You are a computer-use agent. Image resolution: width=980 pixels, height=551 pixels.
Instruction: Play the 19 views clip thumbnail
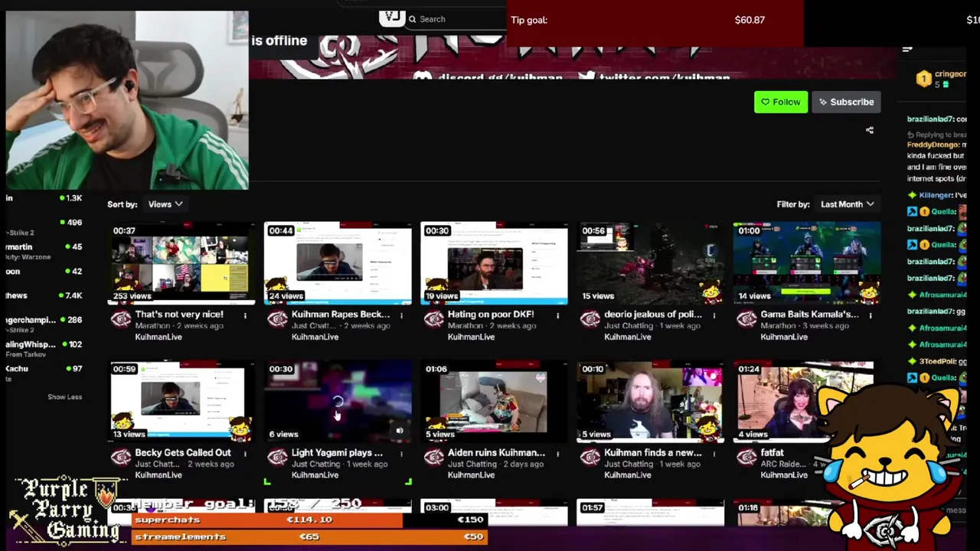(x=494, y=263)
